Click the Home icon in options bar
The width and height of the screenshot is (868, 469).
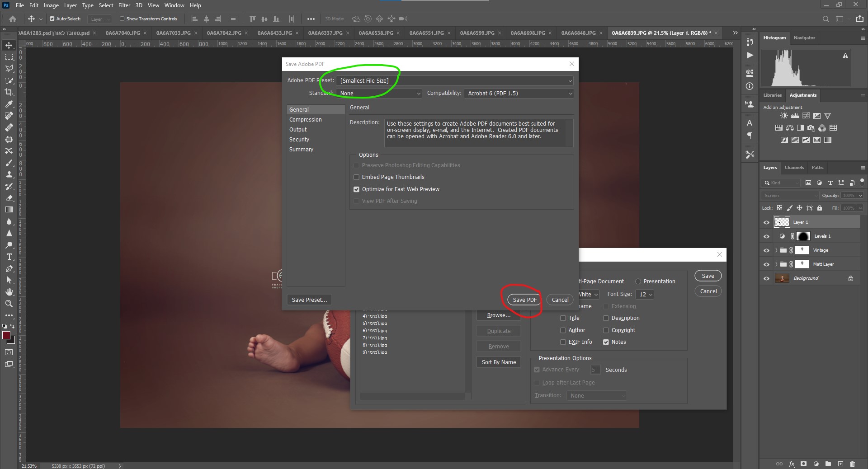13,19
